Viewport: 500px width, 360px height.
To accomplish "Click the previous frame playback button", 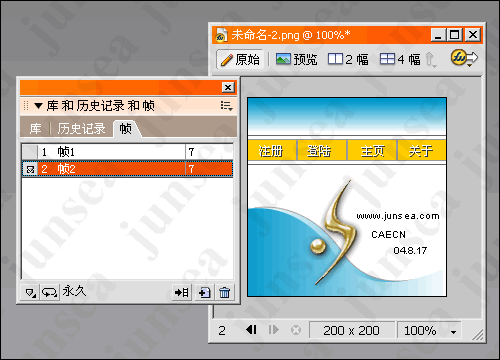I will click(x=252, y=330).
